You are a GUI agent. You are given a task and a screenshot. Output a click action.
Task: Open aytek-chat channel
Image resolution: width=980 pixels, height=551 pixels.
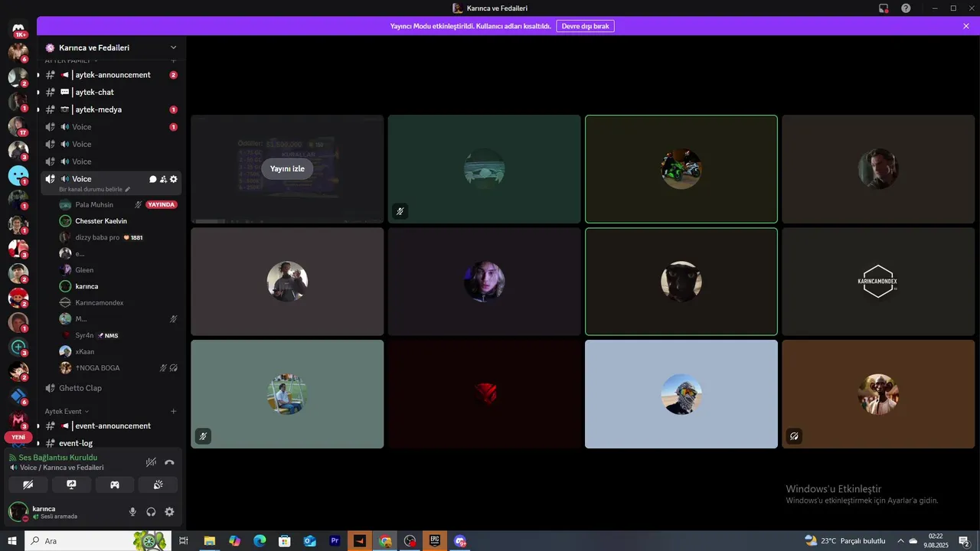(x=111, y=92)
